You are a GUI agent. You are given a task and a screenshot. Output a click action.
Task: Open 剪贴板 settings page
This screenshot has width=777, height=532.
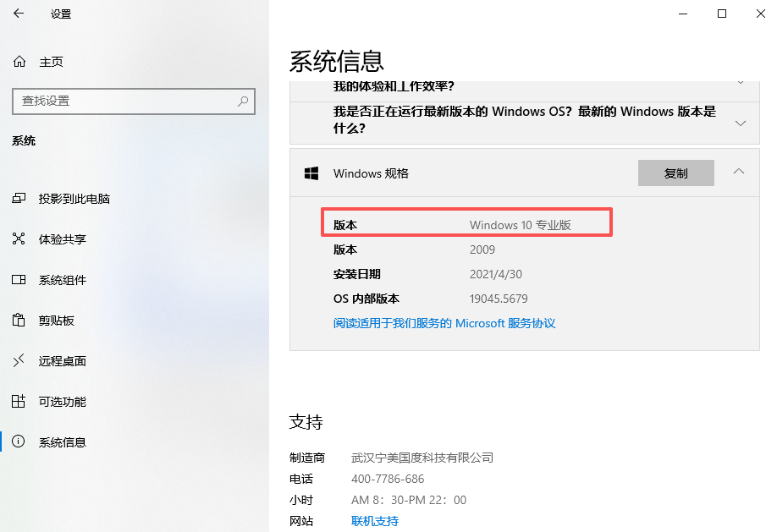tap(57, 321)
